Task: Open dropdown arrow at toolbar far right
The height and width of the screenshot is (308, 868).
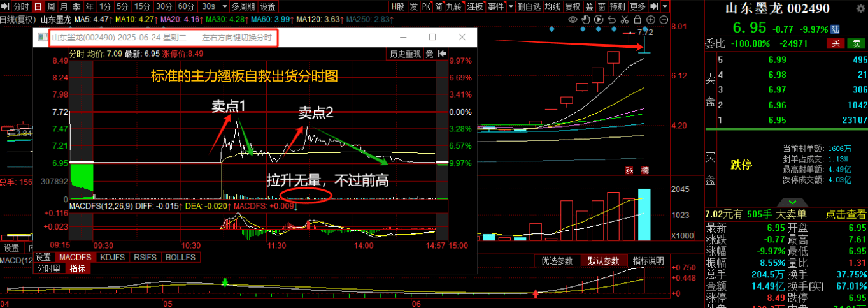Action: coord(665,6)
